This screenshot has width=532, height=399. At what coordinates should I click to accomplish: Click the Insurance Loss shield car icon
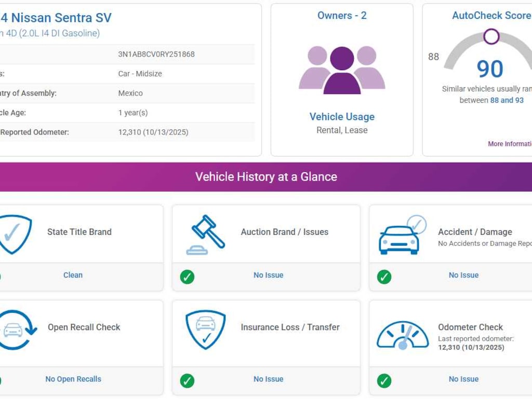(x=206, y=330)
